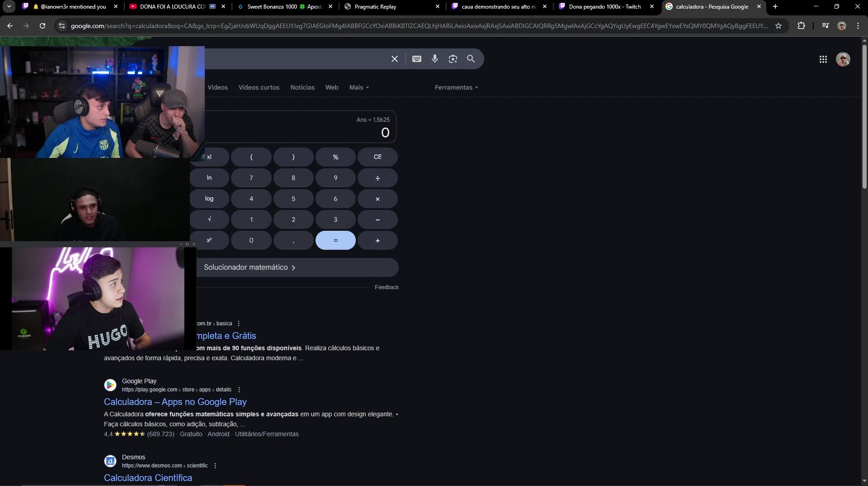Open a new browser tab
The height and width of the screenshot is (486, 868).
coord(775,6)
